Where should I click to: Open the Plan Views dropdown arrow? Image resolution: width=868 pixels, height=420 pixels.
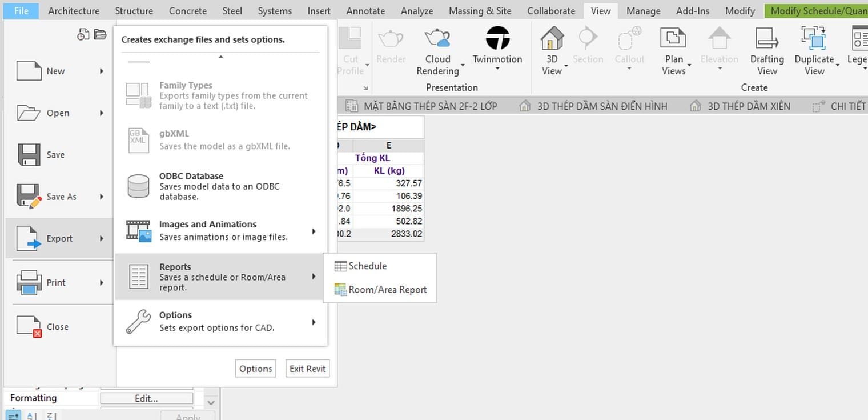pos(690,66)
